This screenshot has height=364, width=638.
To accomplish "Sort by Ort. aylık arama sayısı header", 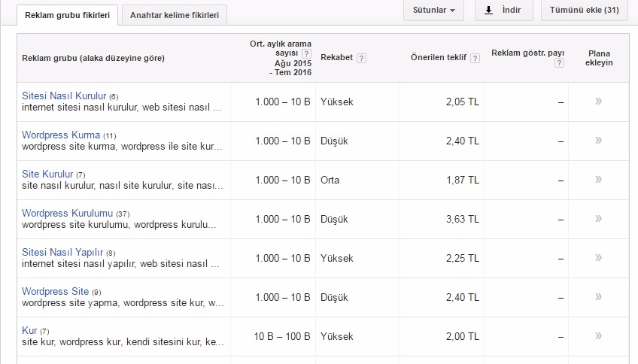I will [281, 58].
